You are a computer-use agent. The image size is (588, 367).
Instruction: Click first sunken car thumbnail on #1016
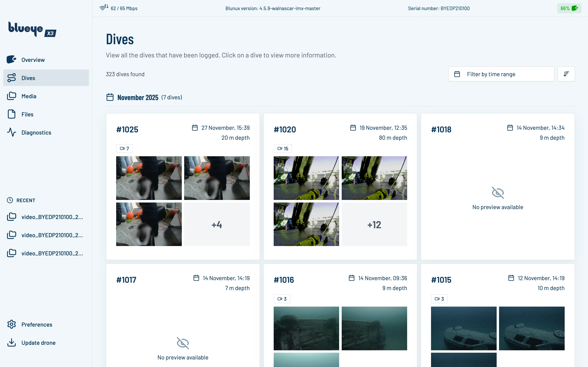pyautogui.click(x=306, y=328)
